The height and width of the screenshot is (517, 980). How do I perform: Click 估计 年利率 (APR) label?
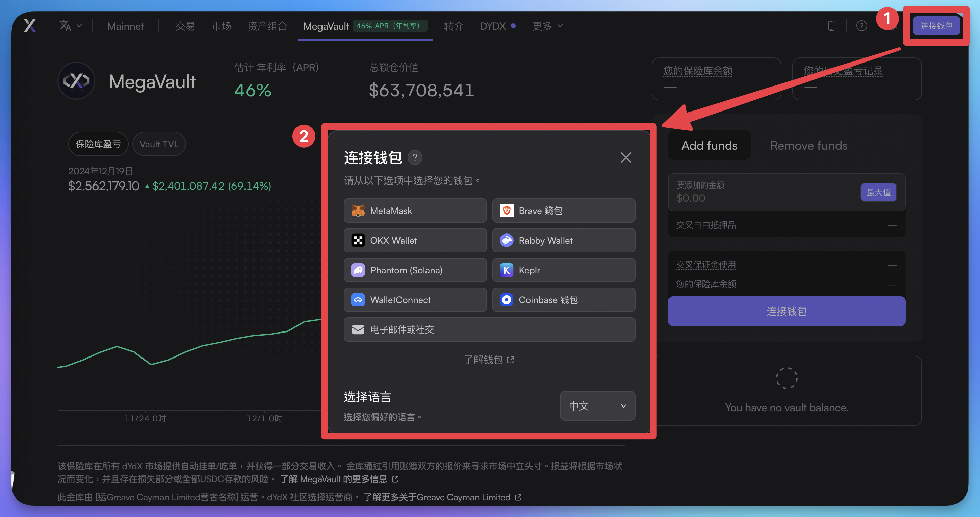click(x=279, y=67)
